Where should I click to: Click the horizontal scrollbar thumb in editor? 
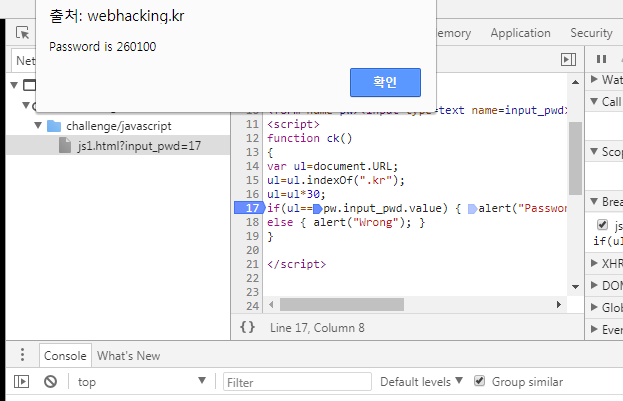tap(342, 305)
